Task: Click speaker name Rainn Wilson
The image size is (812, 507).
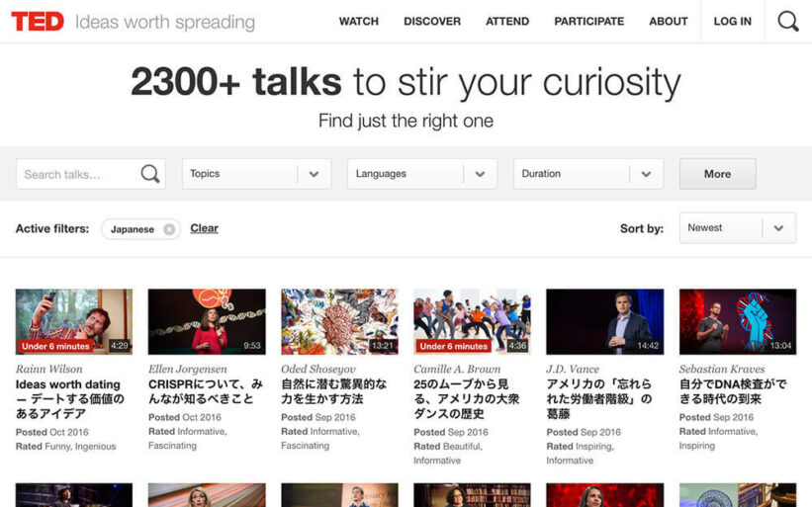Action: [49, 369]
